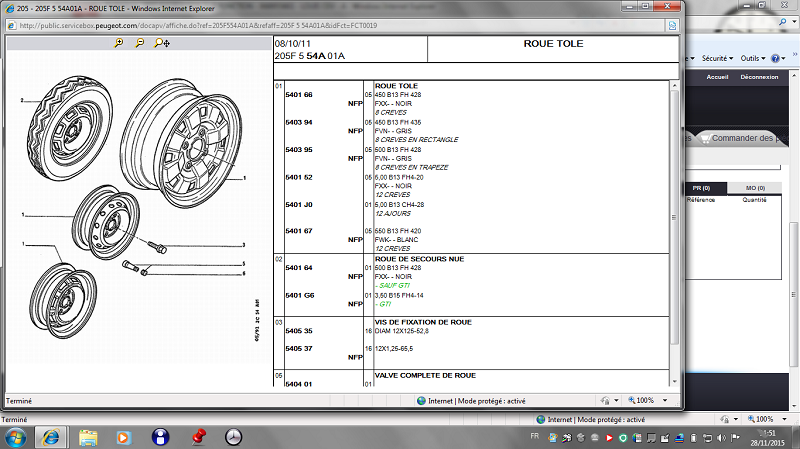The width and height of the screenshot is (800, 449).
Task: Select part reference 5401 J0
Action: point(299,205)
